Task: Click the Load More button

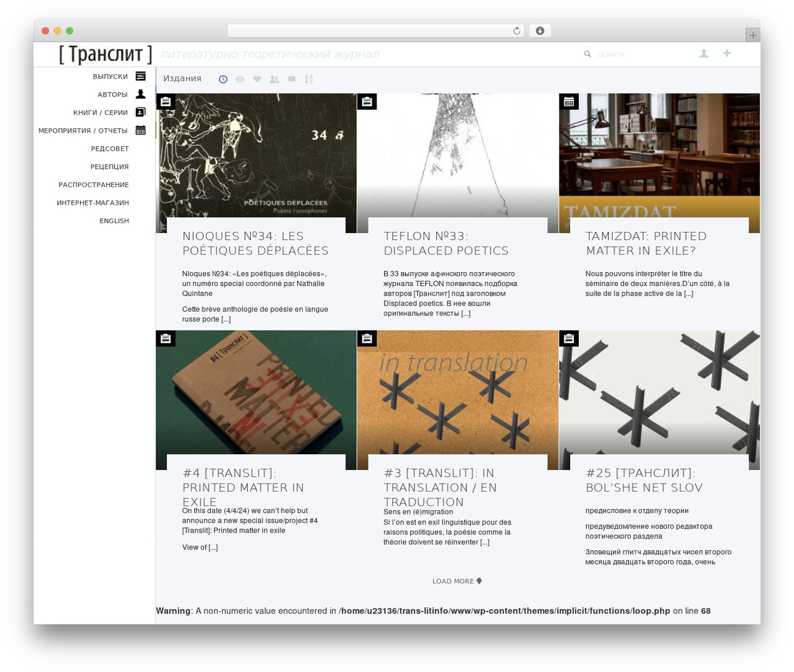Action: [457, 581]
